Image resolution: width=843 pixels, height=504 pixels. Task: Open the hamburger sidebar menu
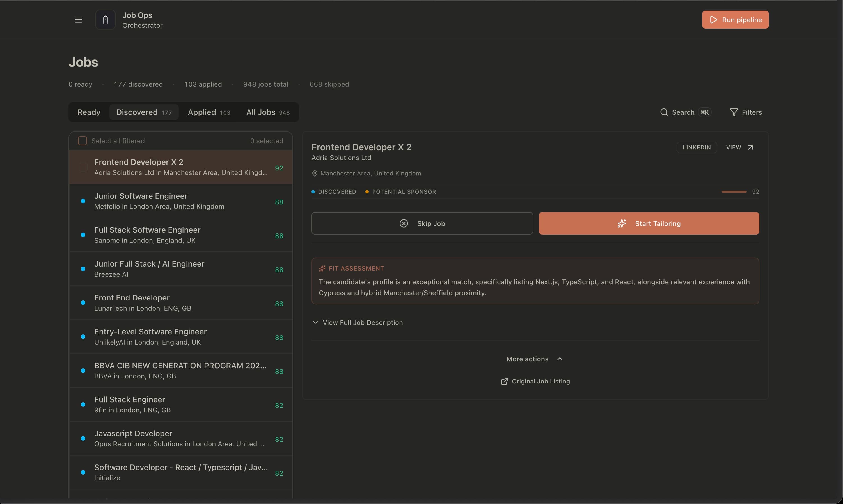tap(79, 20)
